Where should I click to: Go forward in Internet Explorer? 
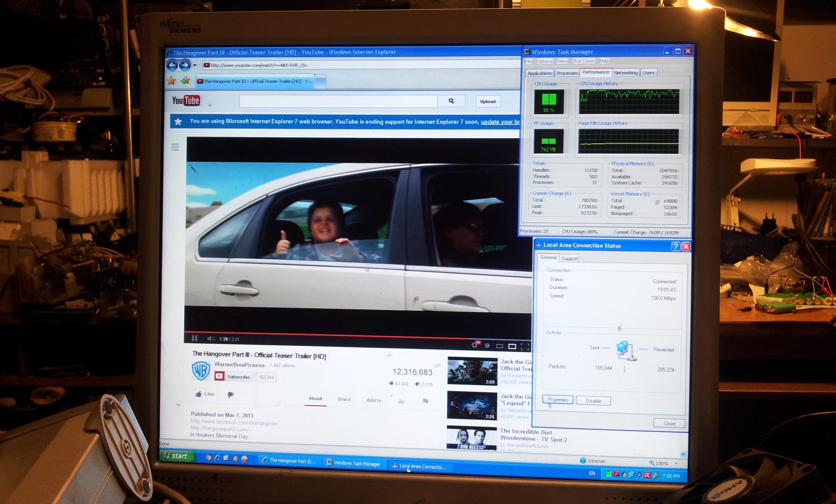[x=185, y=65]
